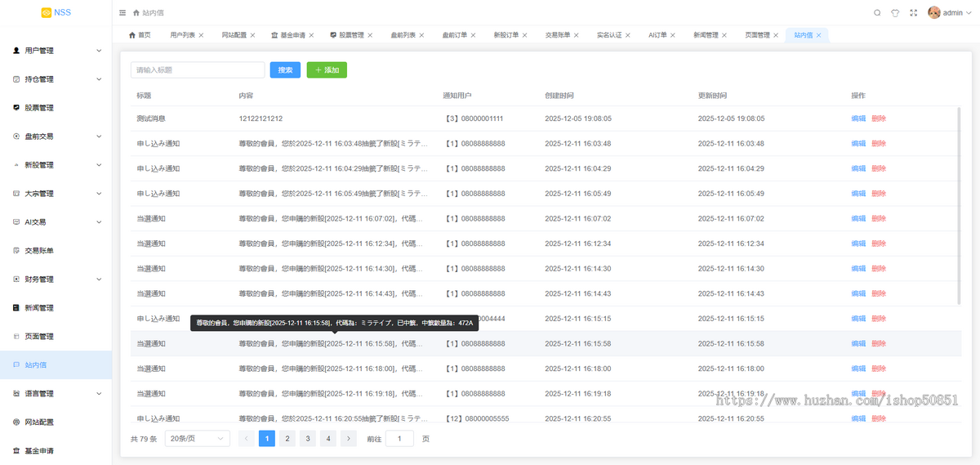Image resolution: width=980 pixels, height=465 pixels.
Task: Switch to the 盘前列表 tab
Action: 403,35
